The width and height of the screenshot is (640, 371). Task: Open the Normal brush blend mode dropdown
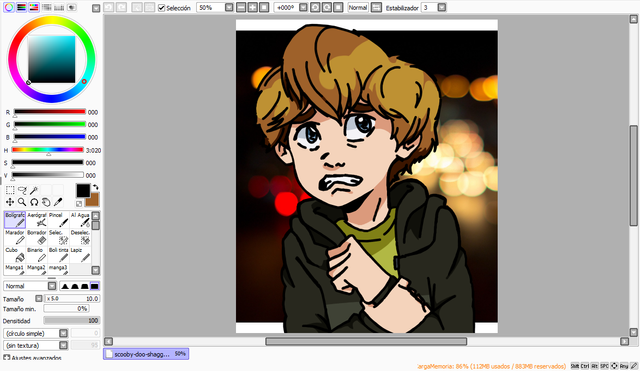pyautogui.click(x=52, y=286)
